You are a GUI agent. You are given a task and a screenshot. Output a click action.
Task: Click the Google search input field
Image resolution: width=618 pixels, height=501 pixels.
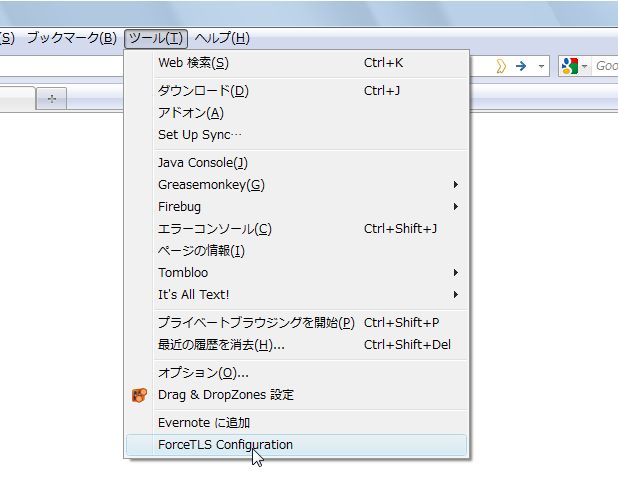click(x=605, y=66)
